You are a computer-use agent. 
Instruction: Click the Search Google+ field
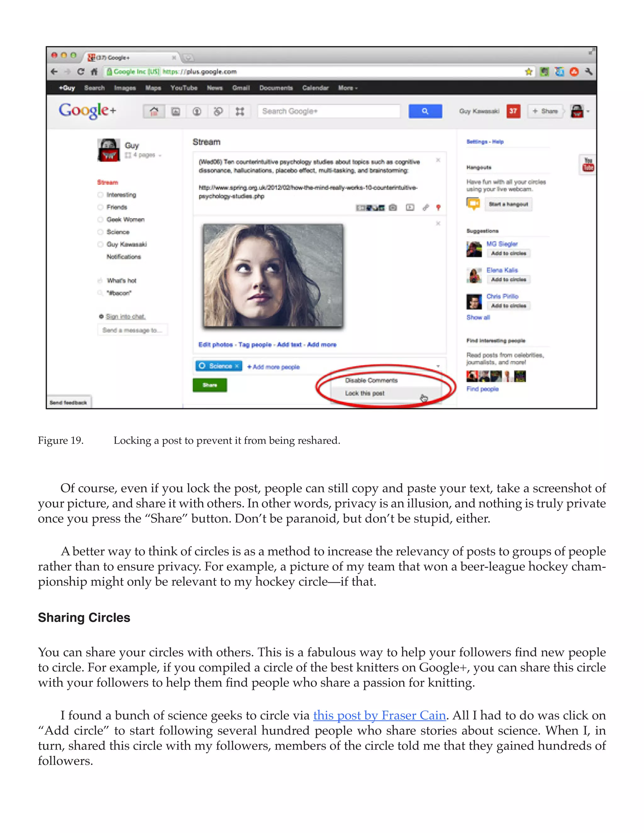[329, 111]
